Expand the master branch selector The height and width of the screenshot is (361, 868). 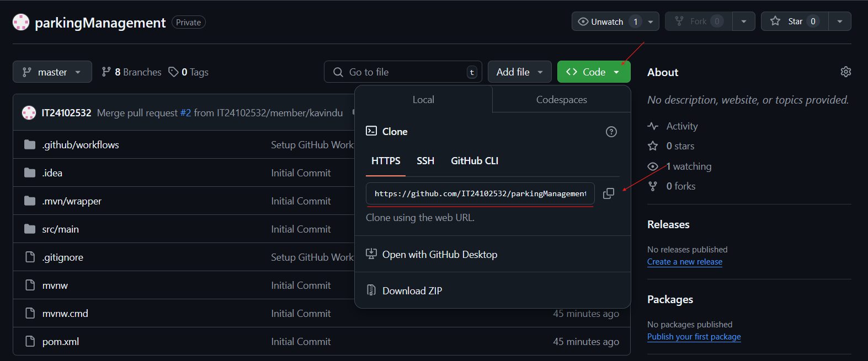coord(52,72)
